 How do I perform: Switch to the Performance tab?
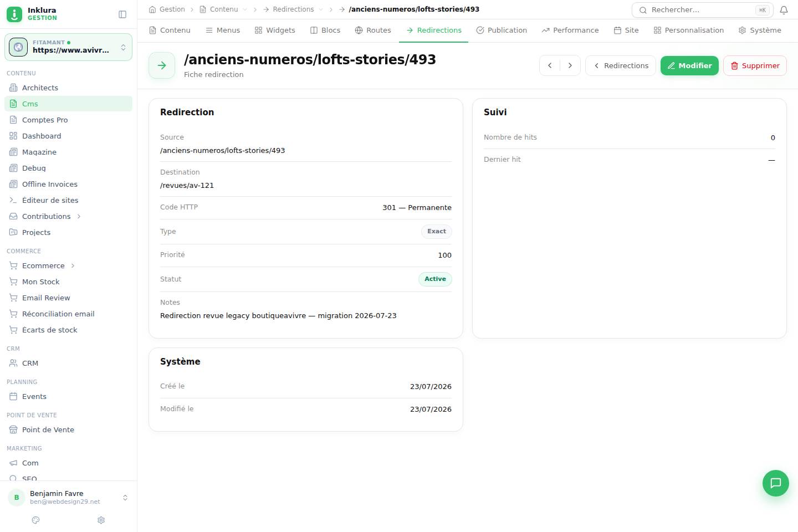point(570,30)
